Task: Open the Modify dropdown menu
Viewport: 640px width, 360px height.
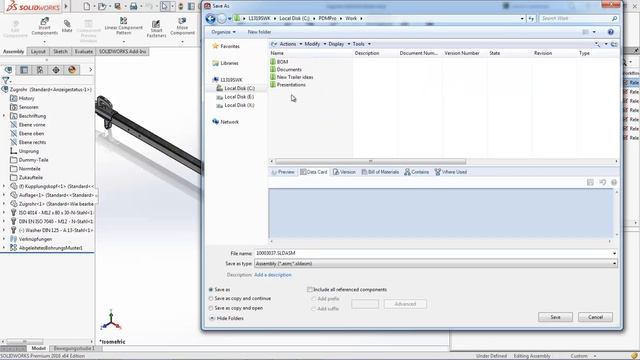Action: coord(315,44)
